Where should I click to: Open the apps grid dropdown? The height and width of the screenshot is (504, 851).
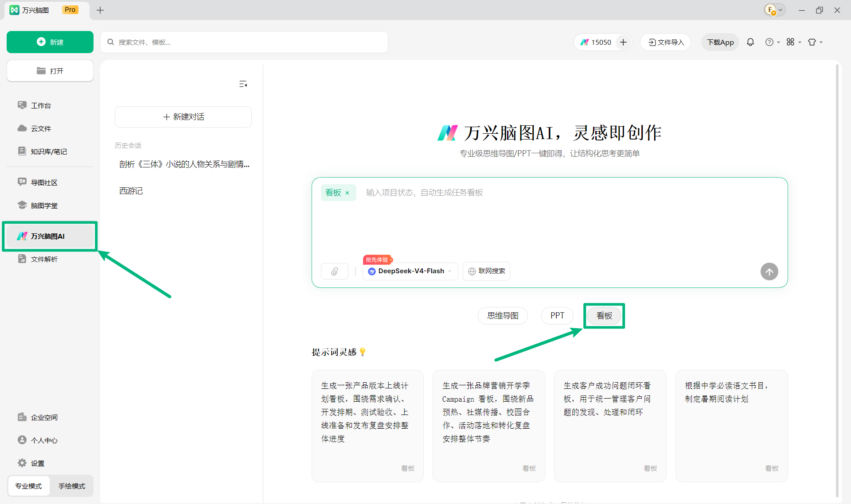coord(793,42)
